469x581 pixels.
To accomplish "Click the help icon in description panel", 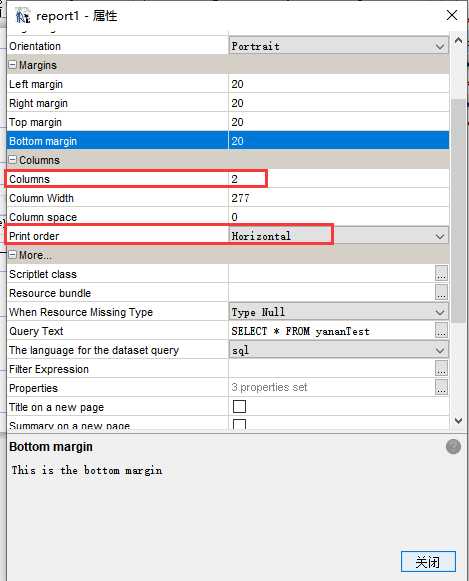I will click(x=453, y=446).
